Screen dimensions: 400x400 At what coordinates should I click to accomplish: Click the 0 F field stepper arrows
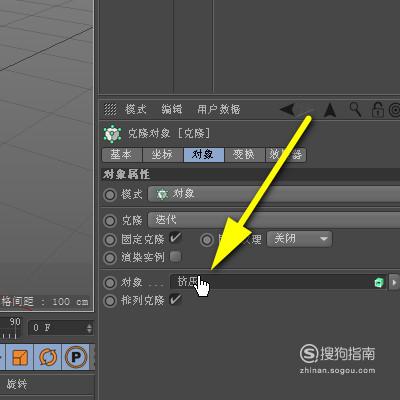click(x=89, y=328)
